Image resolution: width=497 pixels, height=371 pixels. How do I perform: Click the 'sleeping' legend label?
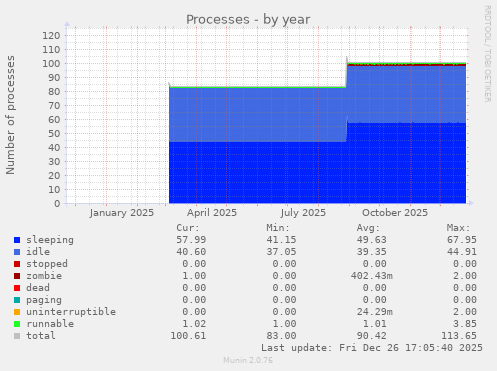[x=50, y=240]
